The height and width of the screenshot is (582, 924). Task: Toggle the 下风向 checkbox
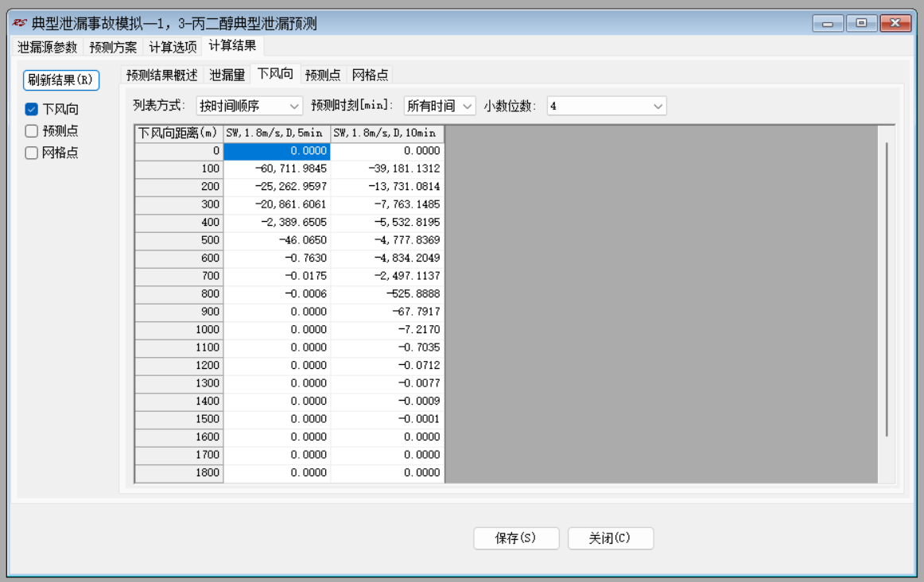[32, 110]
